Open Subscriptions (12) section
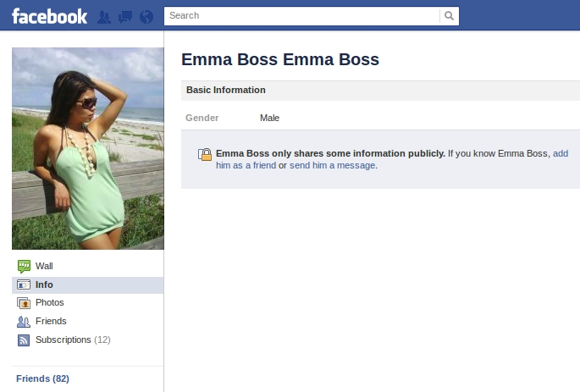 [73, 340]
